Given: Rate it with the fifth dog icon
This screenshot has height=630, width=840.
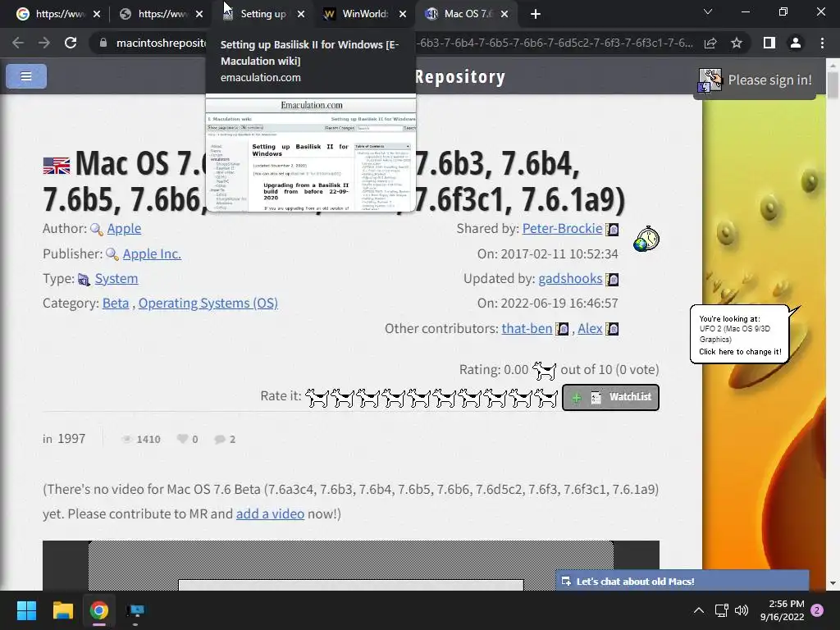Looking at the screenshot, I should (x=419, y=398).
